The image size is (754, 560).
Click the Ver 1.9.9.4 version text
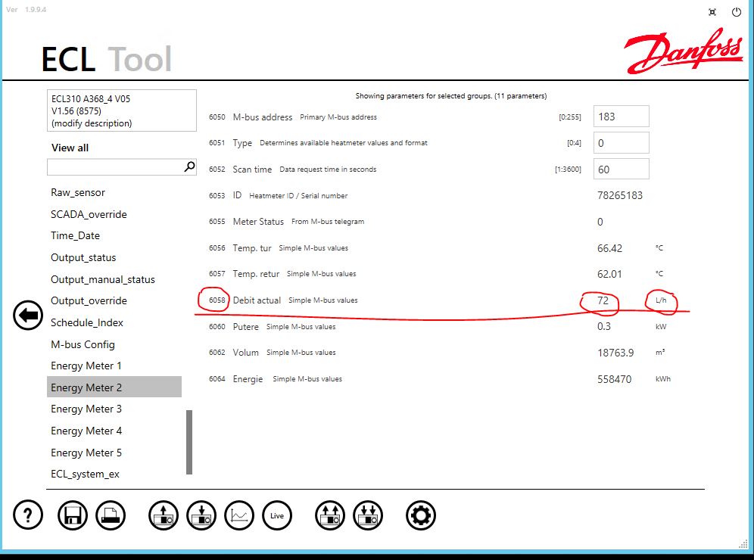tap(26, 10)
